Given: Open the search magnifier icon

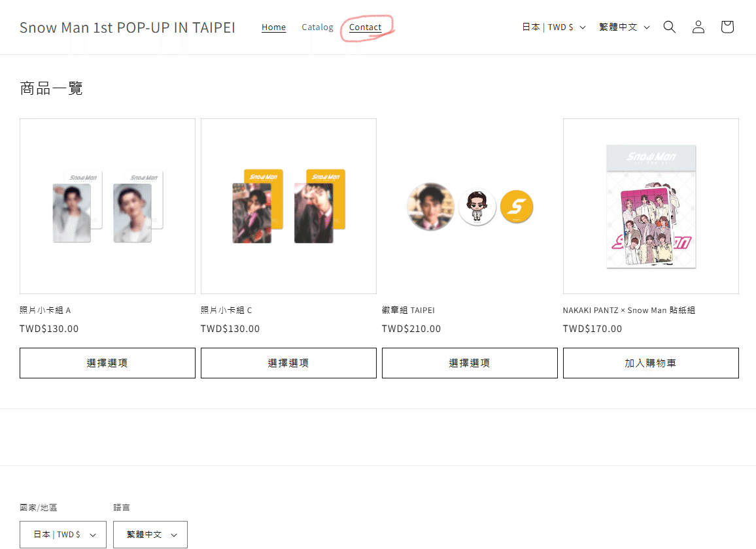Looking at the screenshot, I should [x=669, y=27].
